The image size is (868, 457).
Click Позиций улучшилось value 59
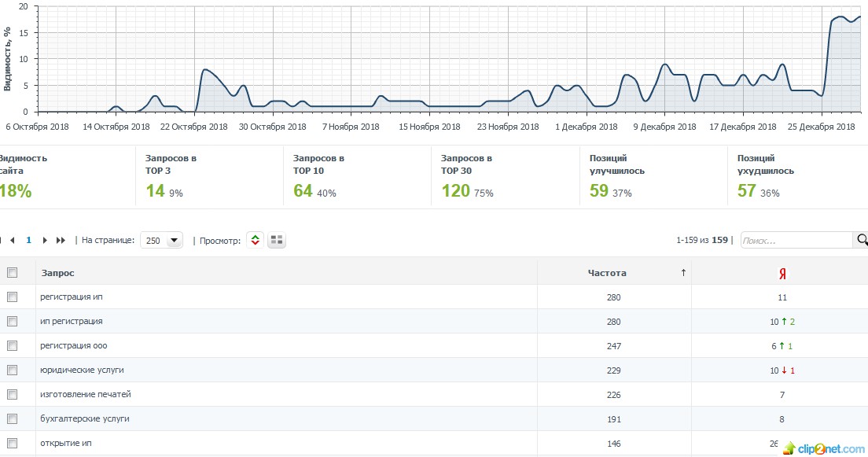coord(599,190)
